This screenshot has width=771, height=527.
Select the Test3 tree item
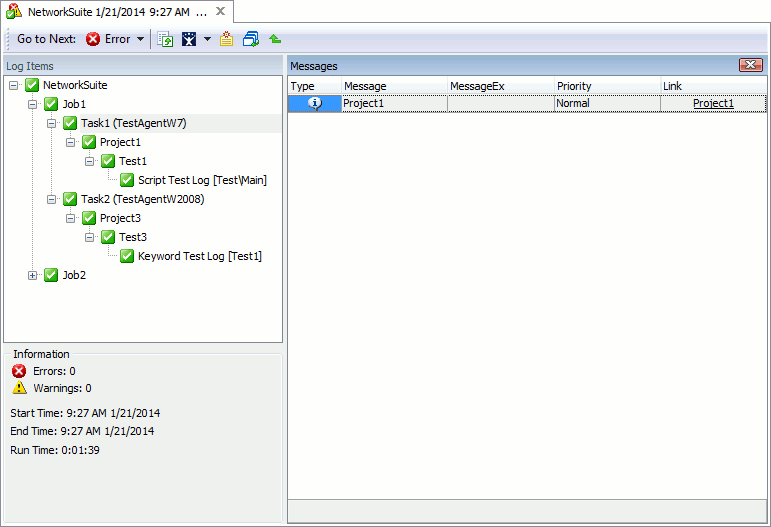(133, 237)
